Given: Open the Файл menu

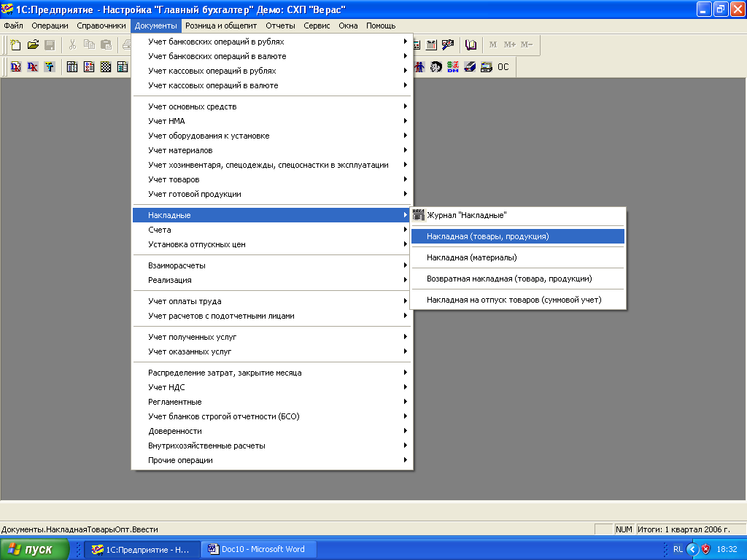Looking at the screenshot, I should (13, 26).
